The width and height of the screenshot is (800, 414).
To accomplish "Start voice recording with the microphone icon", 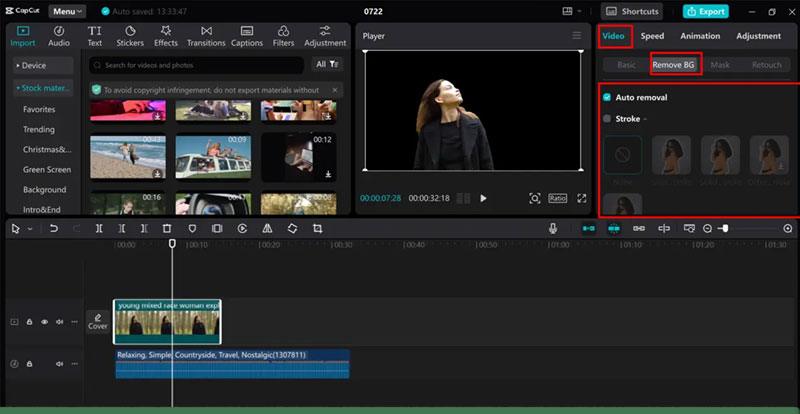I will click(x=553, y=229).
